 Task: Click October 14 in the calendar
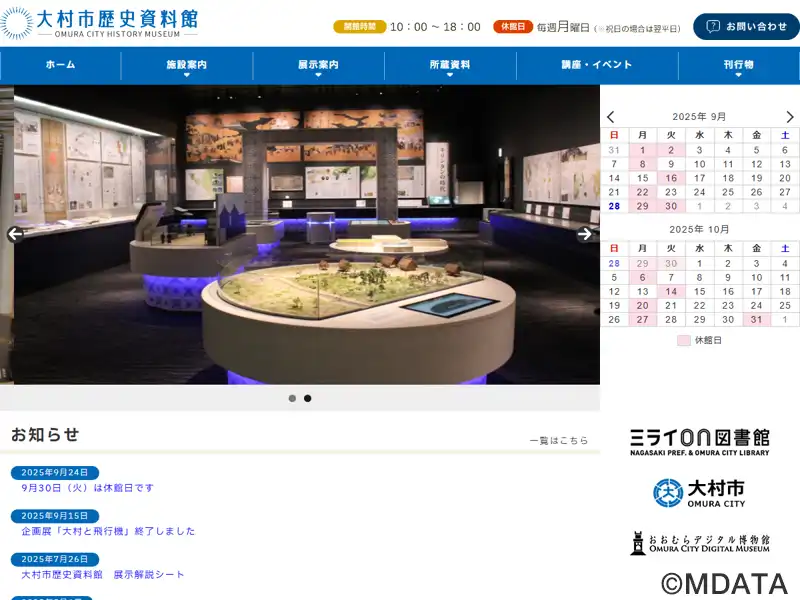pyautogui.click(x=671, y=291)
